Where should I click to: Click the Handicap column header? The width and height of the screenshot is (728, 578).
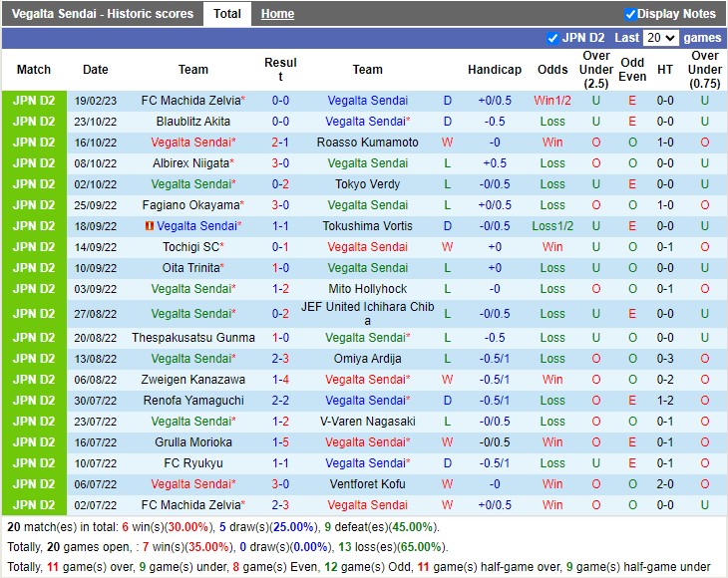[495, 70]
